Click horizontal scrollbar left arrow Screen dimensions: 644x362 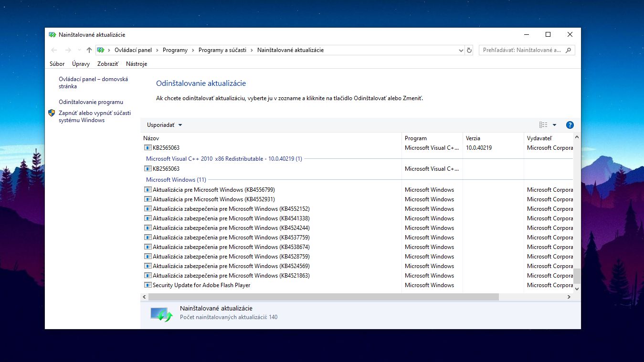(145, 297)
